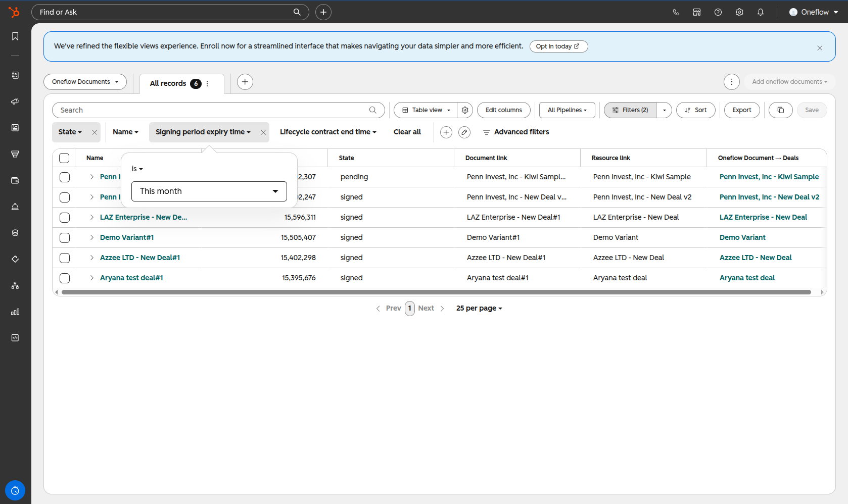This screenshot has height=504, width=848.
Task: Open the wallet Commerce sidebar icon
Action: pyautogui.click(x=15, y=180)
